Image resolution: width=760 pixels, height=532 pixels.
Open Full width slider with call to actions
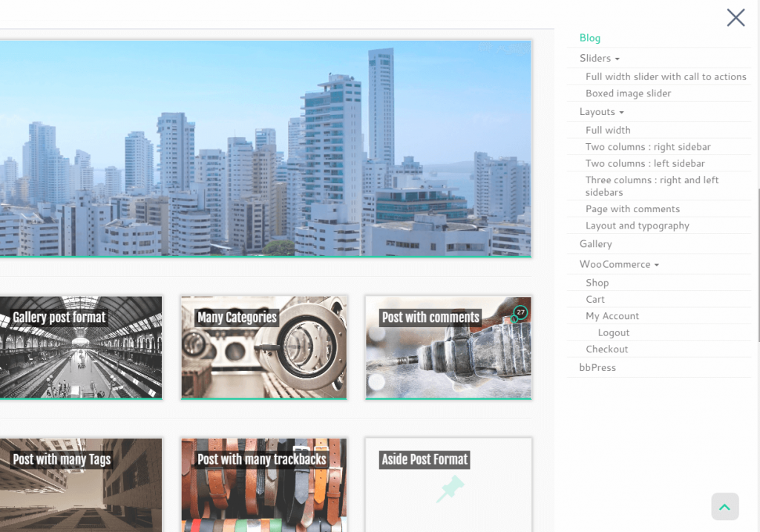(666, 76)
